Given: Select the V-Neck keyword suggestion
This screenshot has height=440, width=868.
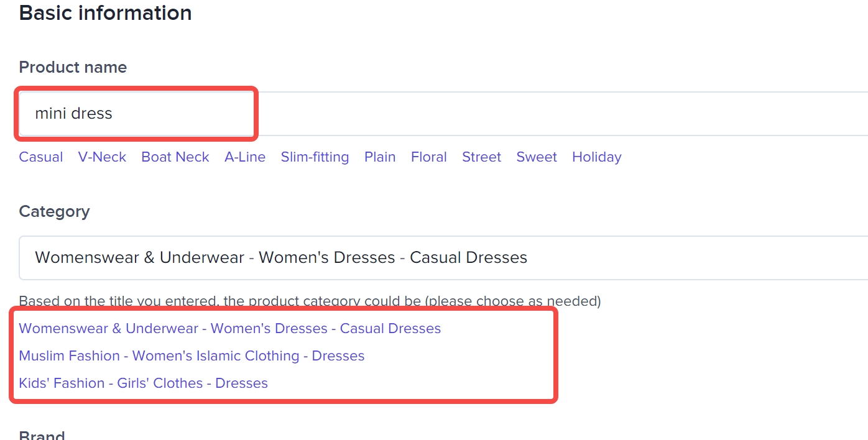Looking at the screenshot, I should coord(102,157).
